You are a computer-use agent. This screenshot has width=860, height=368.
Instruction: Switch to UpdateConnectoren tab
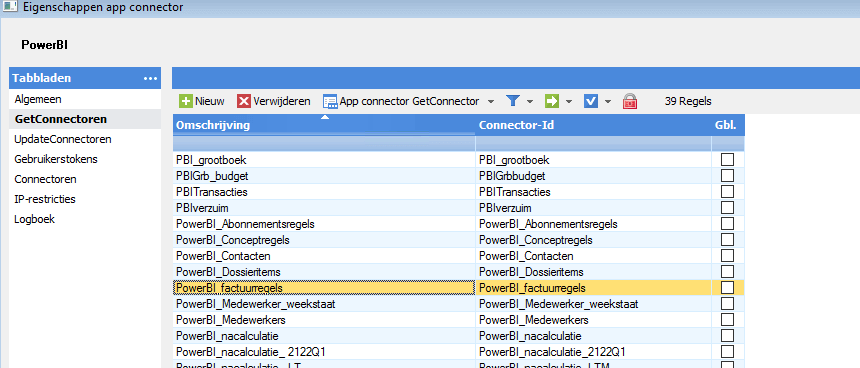85,139
